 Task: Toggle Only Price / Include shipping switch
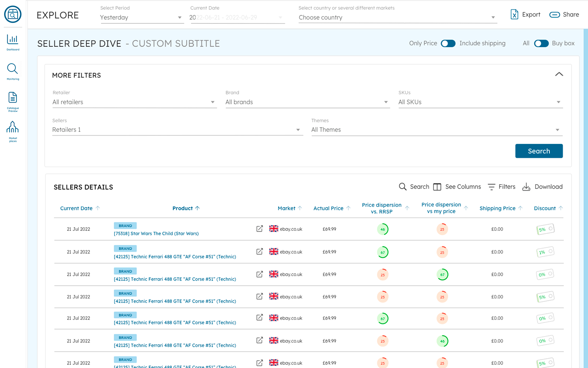448,43
